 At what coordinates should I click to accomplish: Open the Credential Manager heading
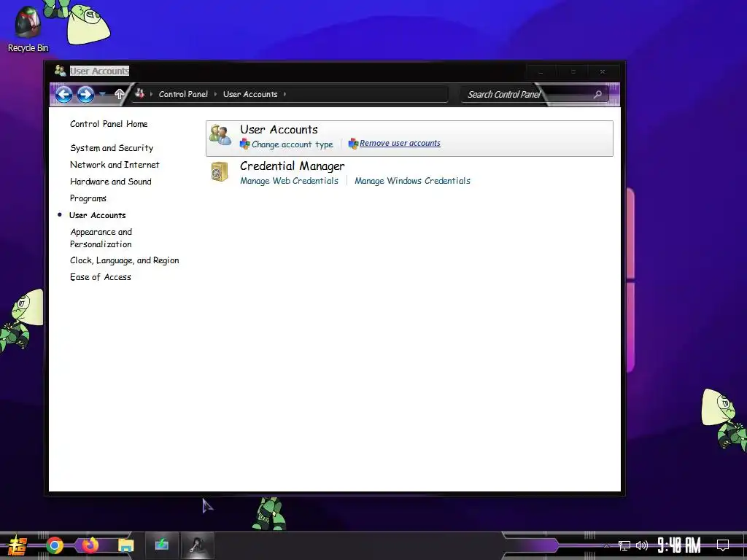(x=292, y=166)
